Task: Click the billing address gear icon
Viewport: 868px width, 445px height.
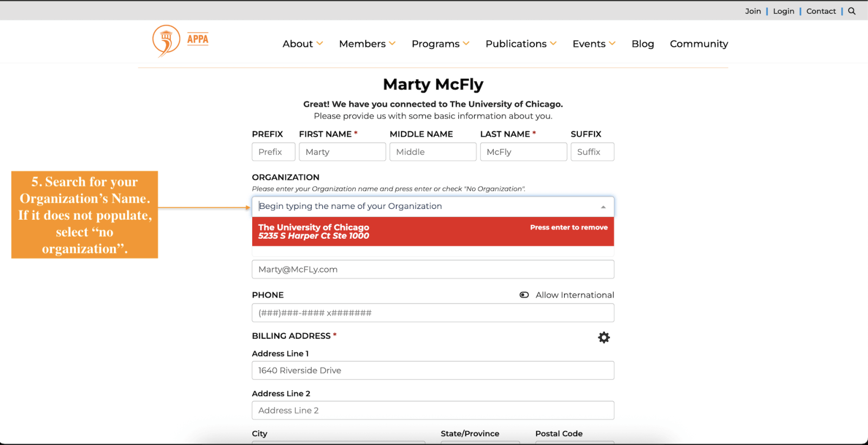Action: tap(604, 338)
